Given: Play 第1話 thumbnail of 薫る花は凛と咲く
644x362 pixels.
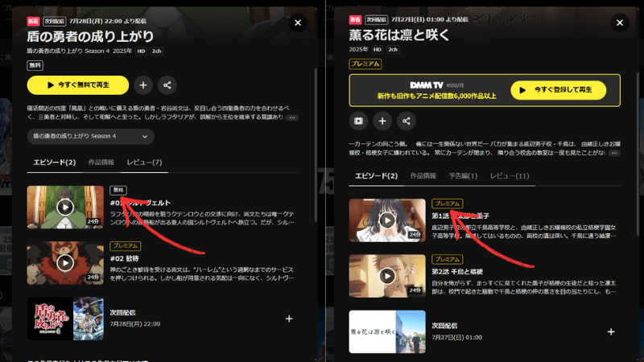Looking at the screenshot, I should point(387,220).
